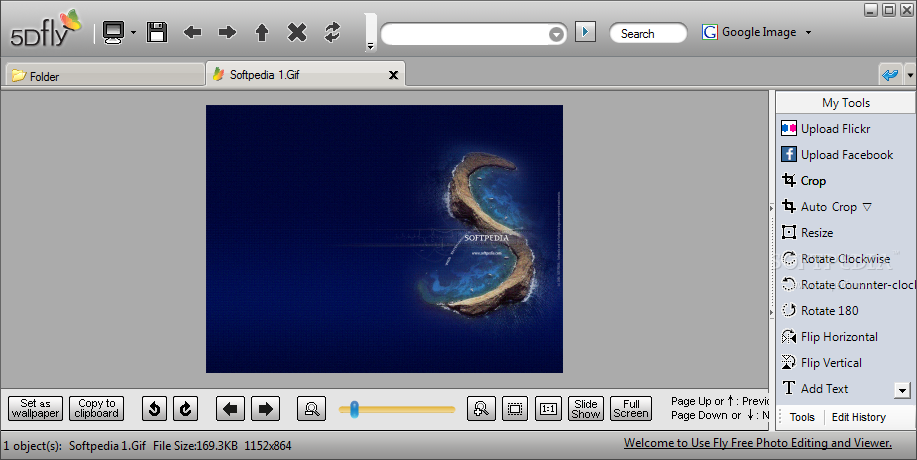The height and width of the screenshot is (460, 917).
Task: Choose Rotate Counter-clockwise in My Tools
Action: click(847, 285)
